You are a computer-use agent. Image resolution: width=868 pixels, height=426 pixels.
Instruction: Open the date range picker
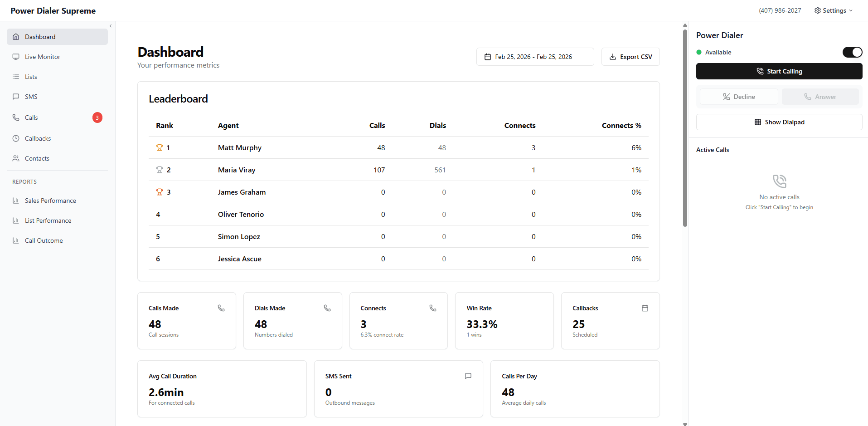(535, 57)
